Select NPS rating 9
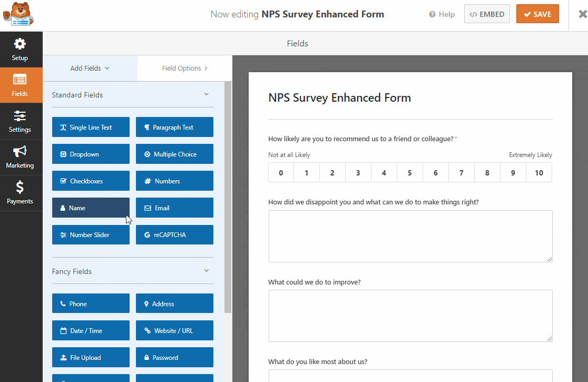588x382 pixels. 513,172
